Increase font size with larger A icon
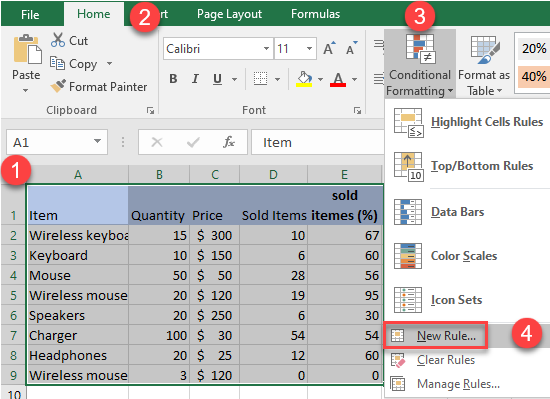 [x=329, y=48]
